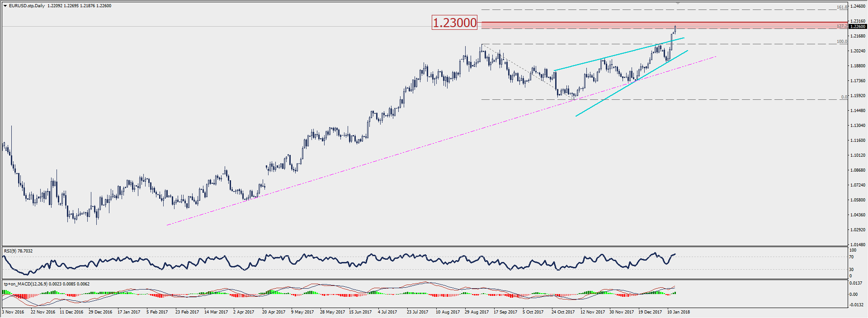
Task: Click the 1.11600 price axis value
Action: coord(858,140)
